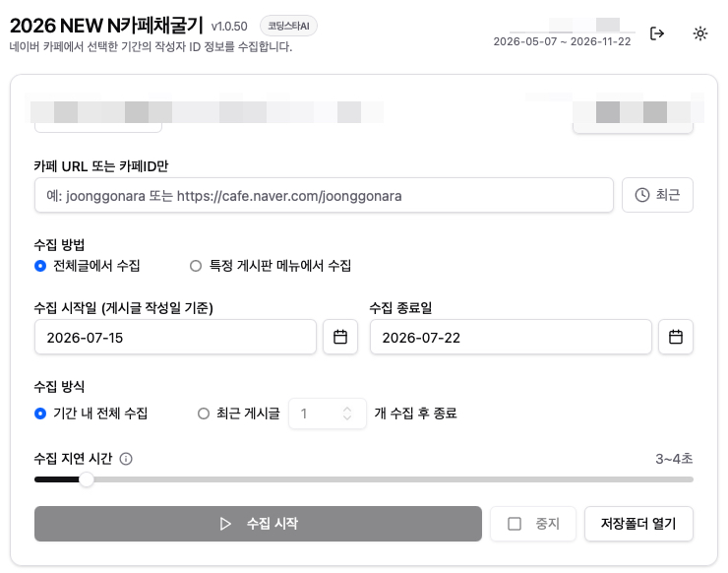728x573 pixels.
Task: Click the 3~4초 delay value text
Action: click(x=674, y=459)
